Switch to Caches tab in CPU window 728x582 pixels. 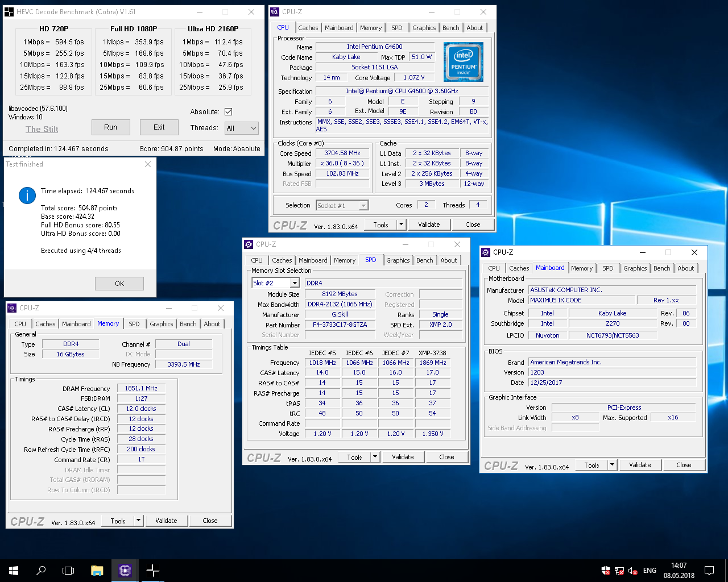pyautogui.click(x=308, y=28)
